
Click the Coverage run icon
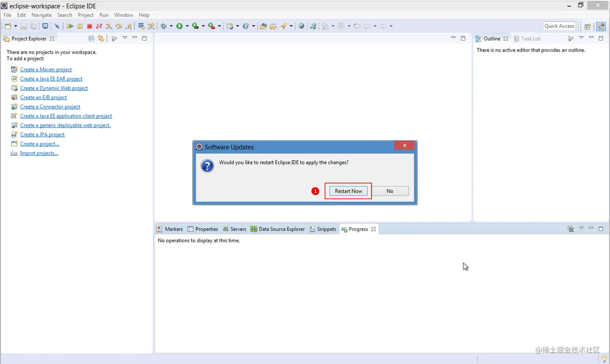click(195, 26)
